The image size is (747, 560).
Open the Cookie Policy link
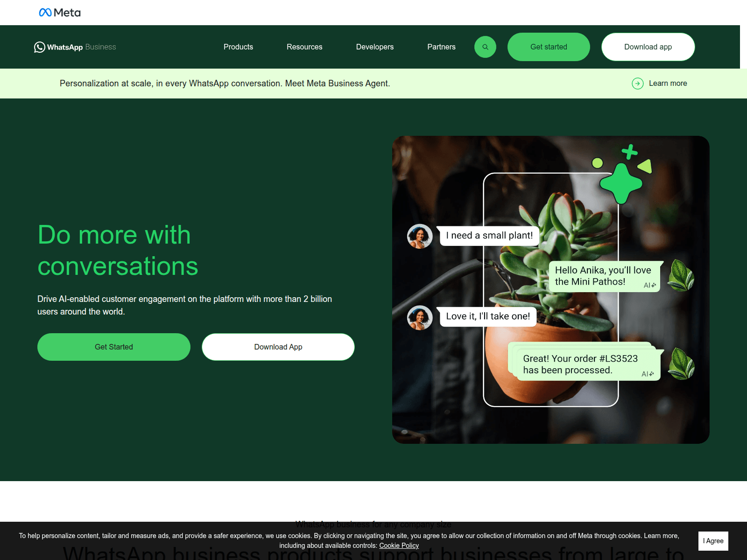point(399,546)
